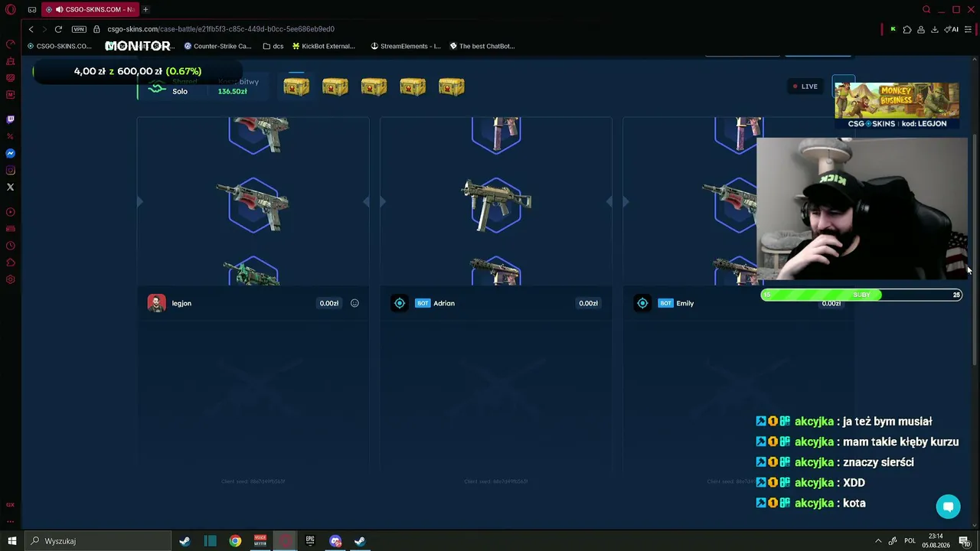The height and width of the screenshot is (551, 980).
Task: Click the Kick extension icon
Action: 893,29
